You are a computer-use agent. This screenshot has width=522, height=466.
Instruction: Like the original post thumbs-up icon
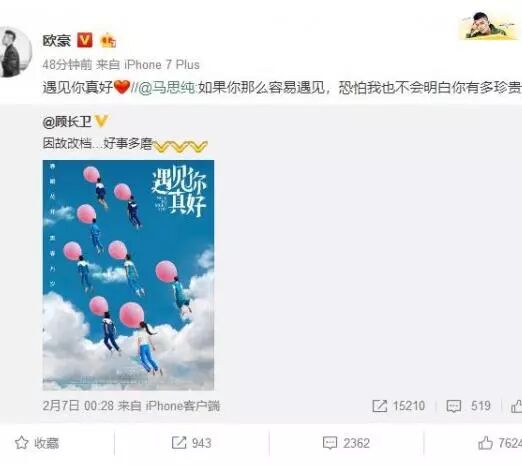pyautogui.click(x=516, y=406)
